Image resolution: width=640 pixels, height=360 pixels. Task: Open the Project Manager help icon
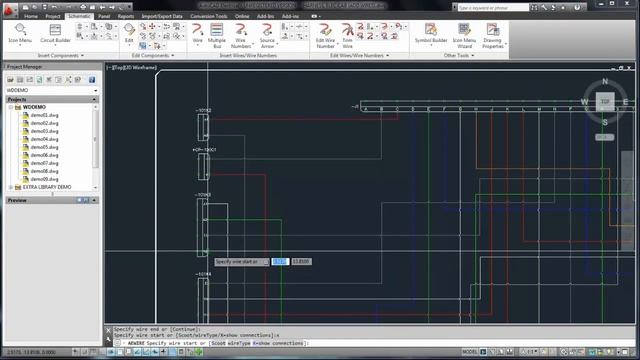pos(92,80)
